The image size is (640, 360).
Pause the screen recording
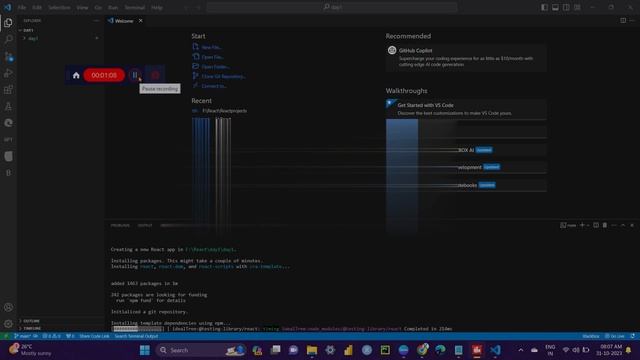coord(135,75)
